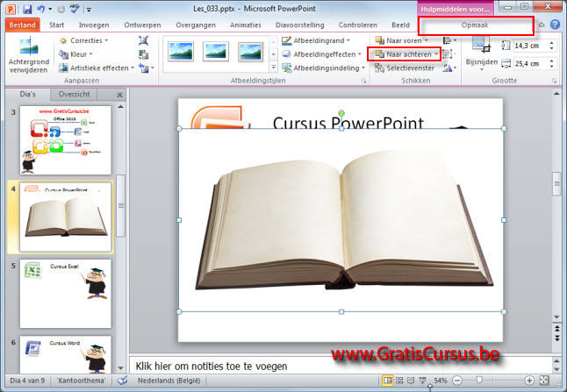The height and width of the screenshot is (392, 567).
Task: Switch to the Start tab
Action: tap(56, 25)
